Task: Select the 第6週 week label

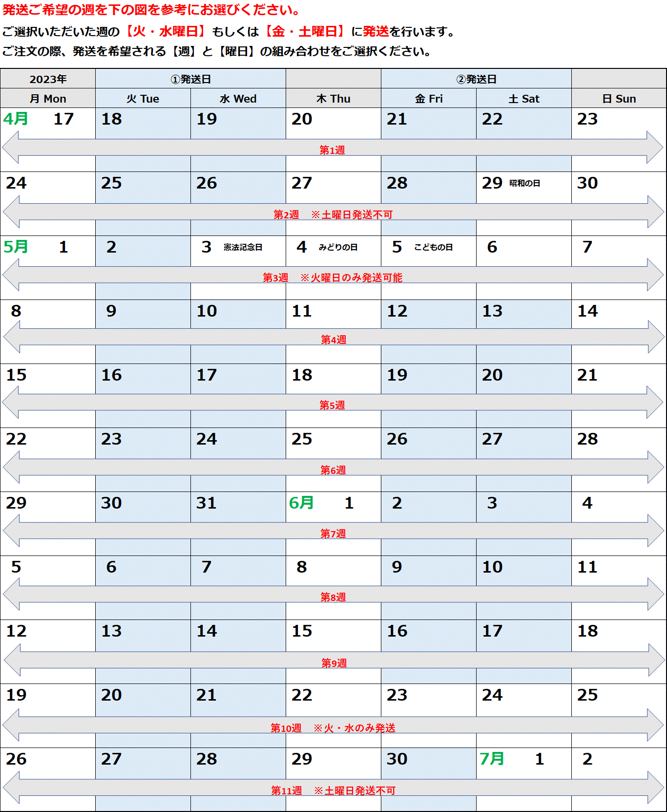Action: click(x=333, y=470)
